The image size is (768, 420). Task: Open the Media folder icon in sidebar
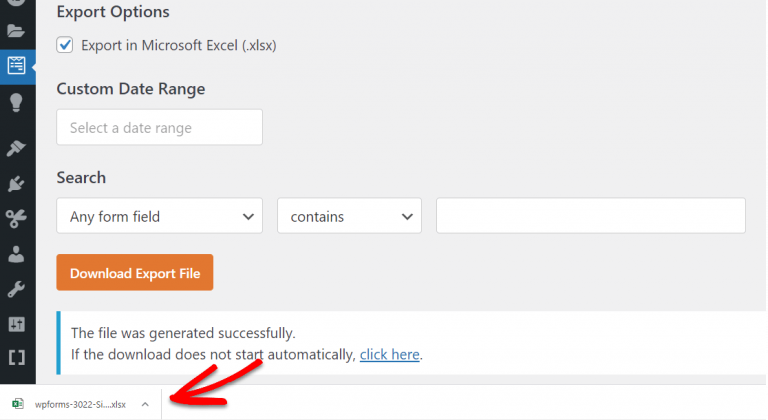16,31
